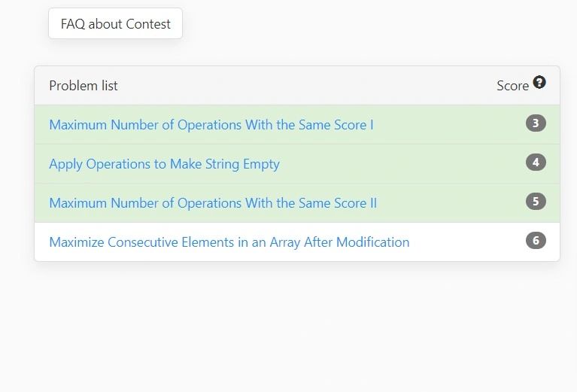Click the score badge showing 5

pos(536,202)
